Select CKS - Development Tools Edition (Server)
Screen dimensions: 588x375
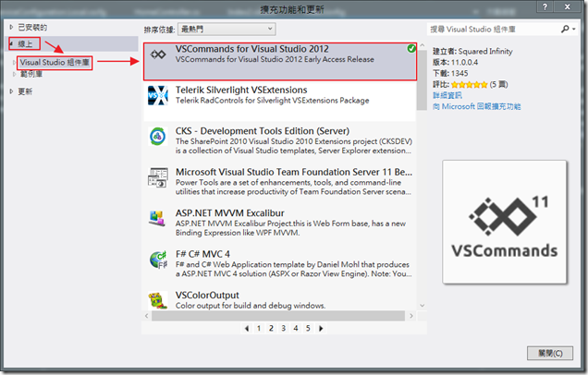pyautogui.click(x=263, y=131)
